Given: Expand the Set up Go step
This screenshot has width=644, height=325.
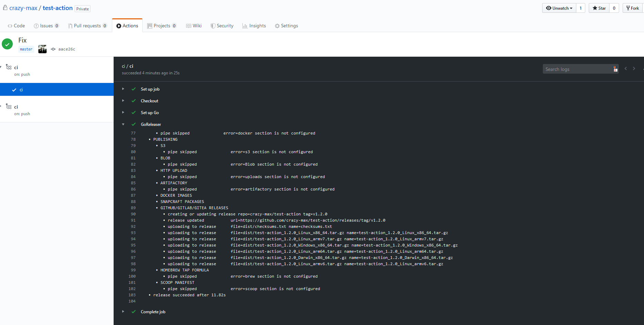Looking at the screenshot, I should click(123, 112).
